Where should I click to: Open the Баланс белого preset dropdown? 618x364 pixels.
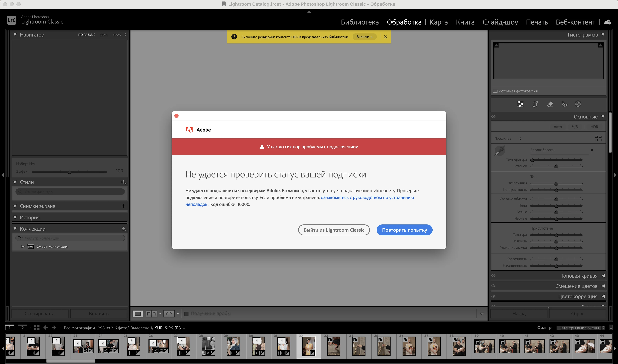[x=592, y=150]
